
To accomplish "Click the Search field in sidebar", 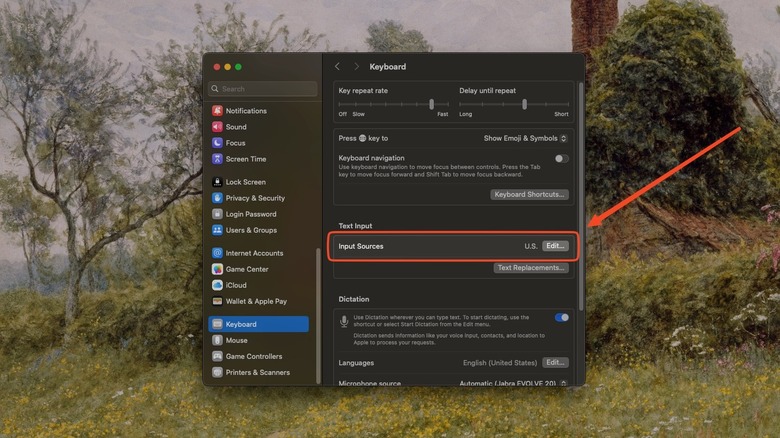I will [259, 89].
